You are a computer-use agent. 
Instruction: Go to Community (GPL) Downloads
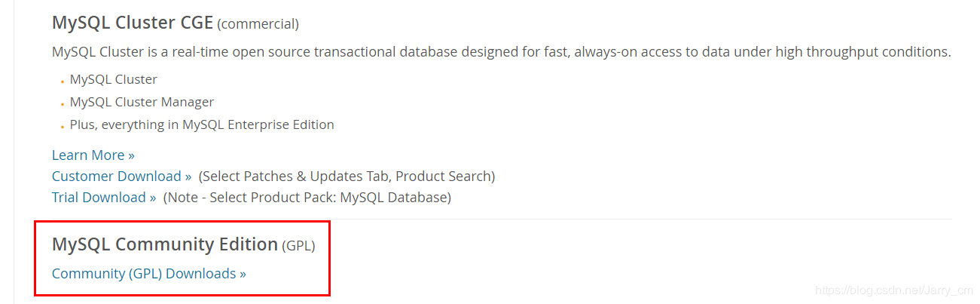click(148, 273)
